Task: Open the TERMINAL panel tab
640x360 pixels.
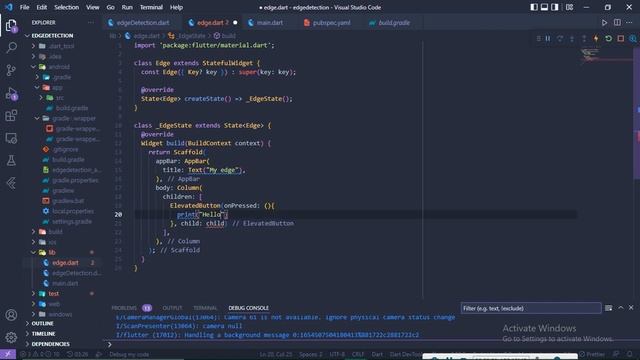Action: coord(205,308)
